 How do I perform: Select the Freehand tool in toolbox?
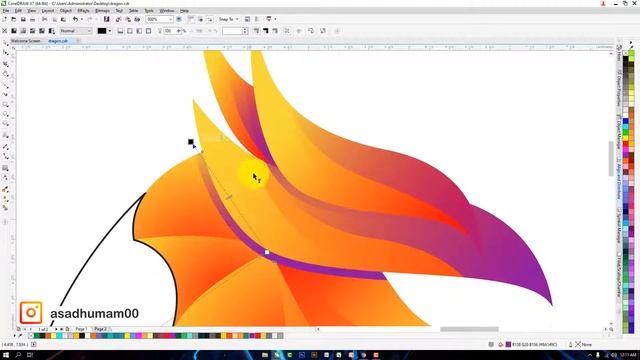(x=6, y=85)
